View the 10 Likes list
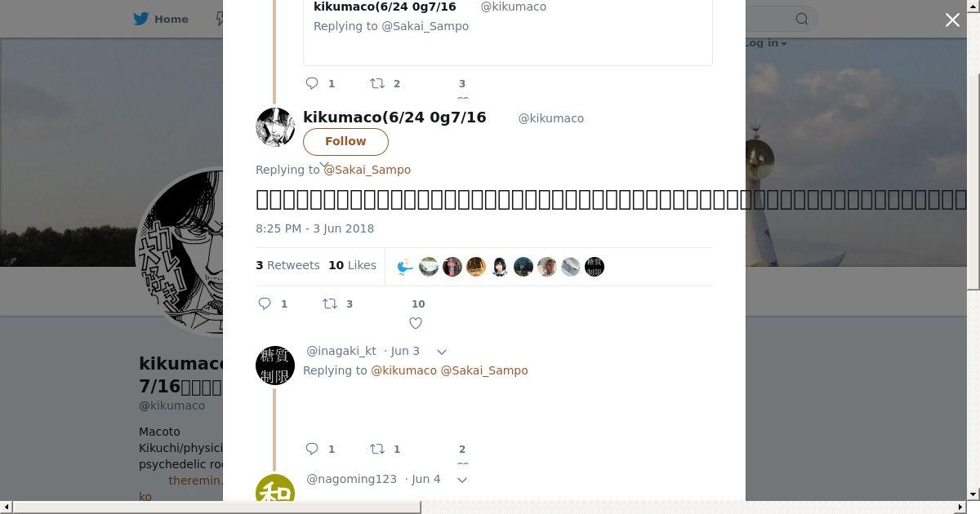Image resolution: width=980 pixels, height=514 pixels. click(x=352, y=265)
